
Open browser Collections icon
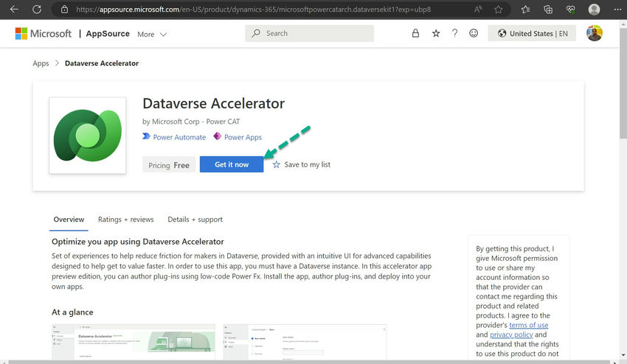(x=548, y=9)
